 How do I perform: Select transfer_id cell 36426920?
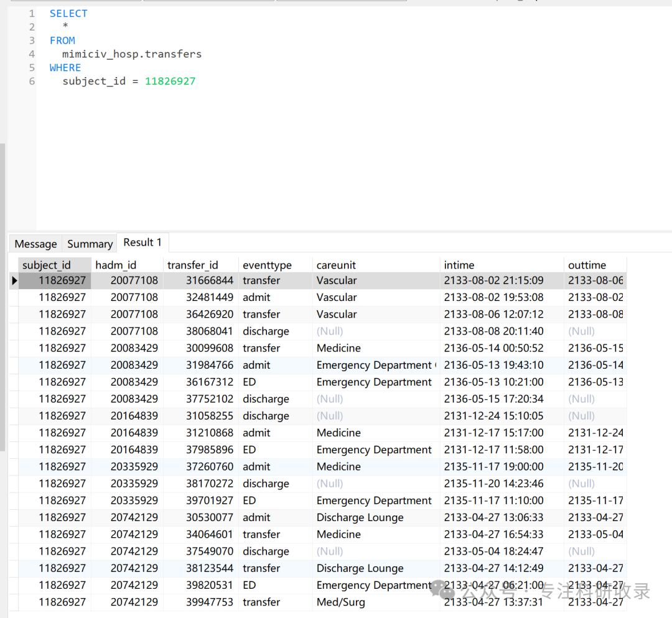tap(200, 315)
